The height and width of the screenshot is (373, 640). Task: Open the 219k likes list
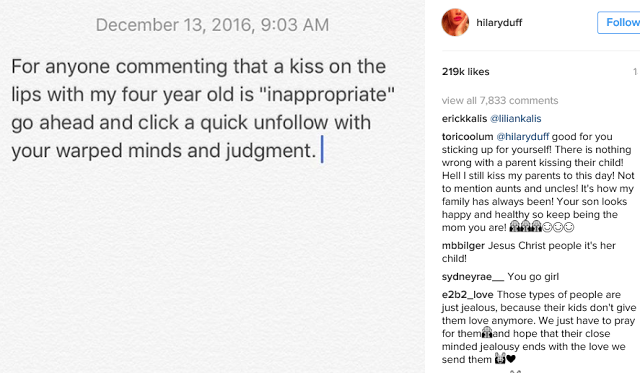pyautogui.click(x=465, y=72)
